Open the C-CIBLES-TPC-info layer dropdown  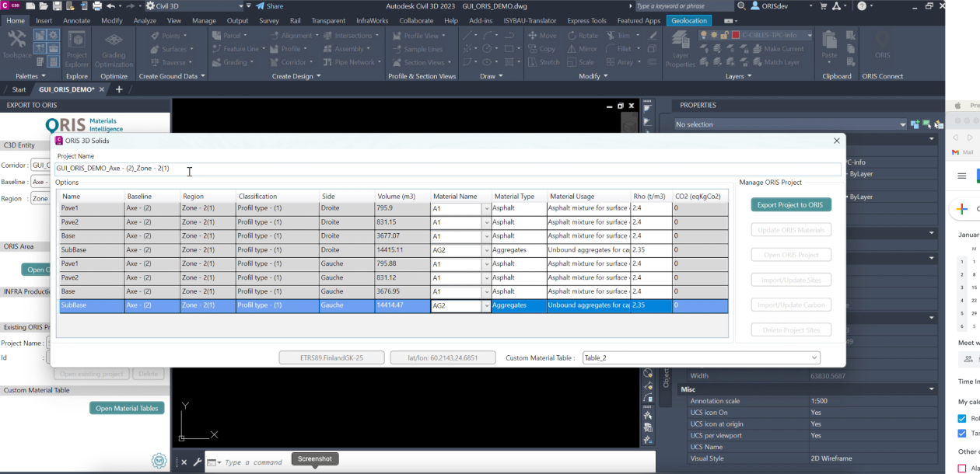(x=810, y=35)
